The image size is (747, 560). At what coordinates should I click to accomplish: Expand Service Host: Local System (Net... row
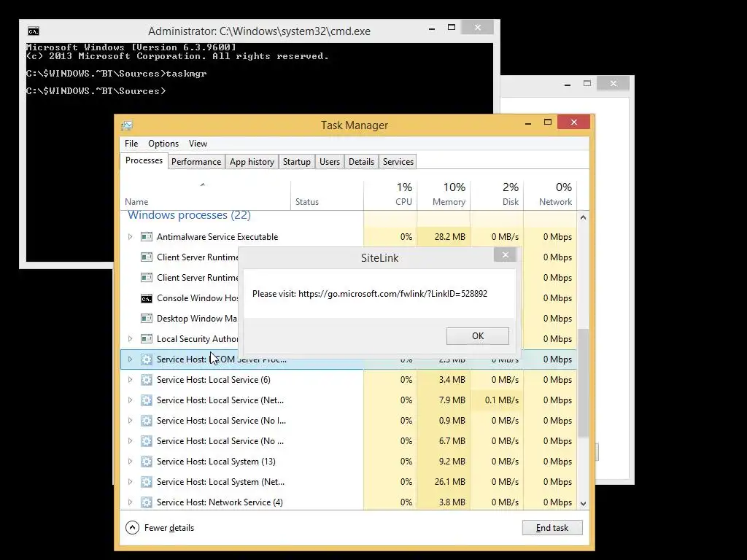point(130,482)
